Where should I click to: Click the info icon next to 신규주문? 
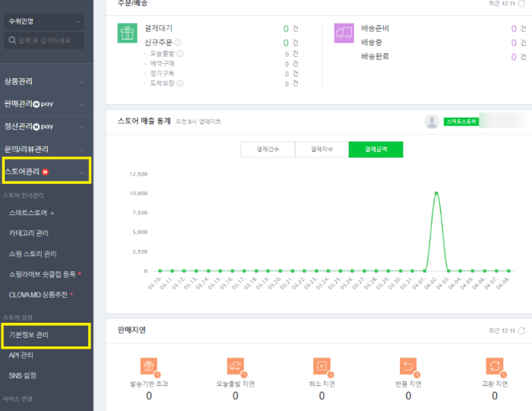[178, 43]
